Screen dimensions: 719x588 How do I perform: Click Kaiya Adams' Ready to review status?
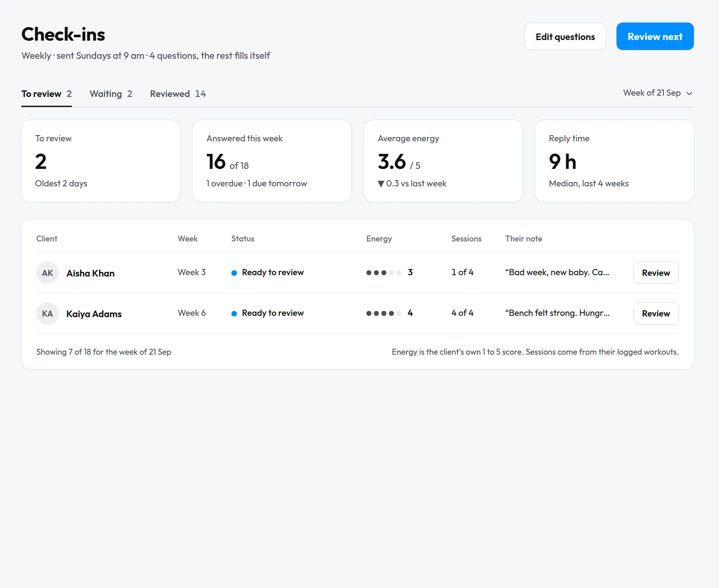[267, 313]
